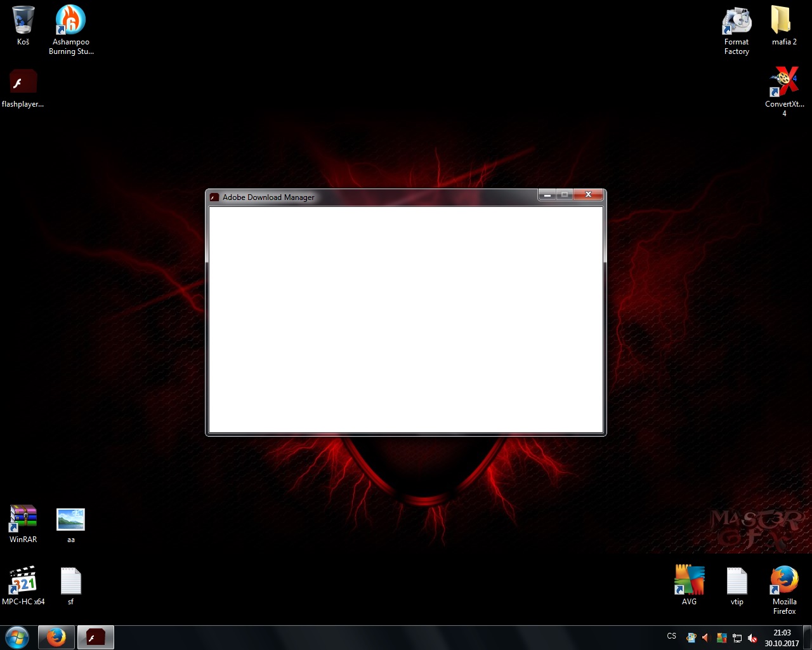The image size is (812, 650).
Task: Open the Windows update tray icon
Action: tap(691, 638)
